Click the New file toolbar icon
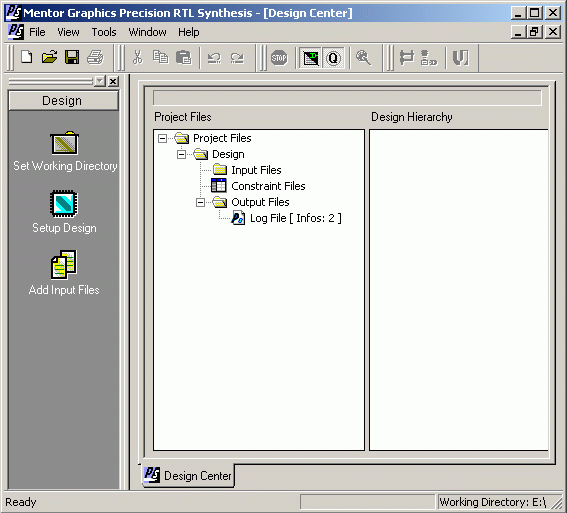 (27, 57)
